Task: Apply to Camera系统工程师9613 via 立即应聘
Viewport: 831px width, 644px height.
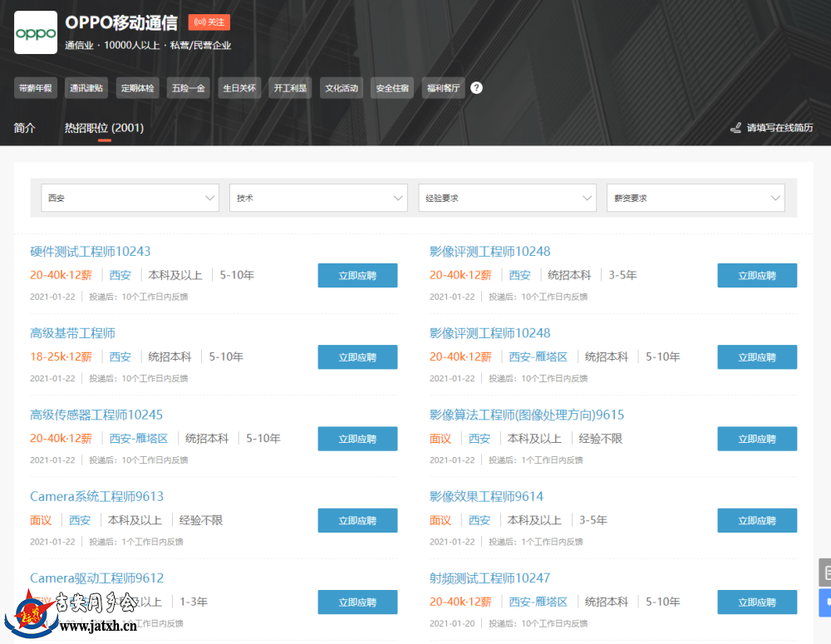Action: (x=357, y=520)
